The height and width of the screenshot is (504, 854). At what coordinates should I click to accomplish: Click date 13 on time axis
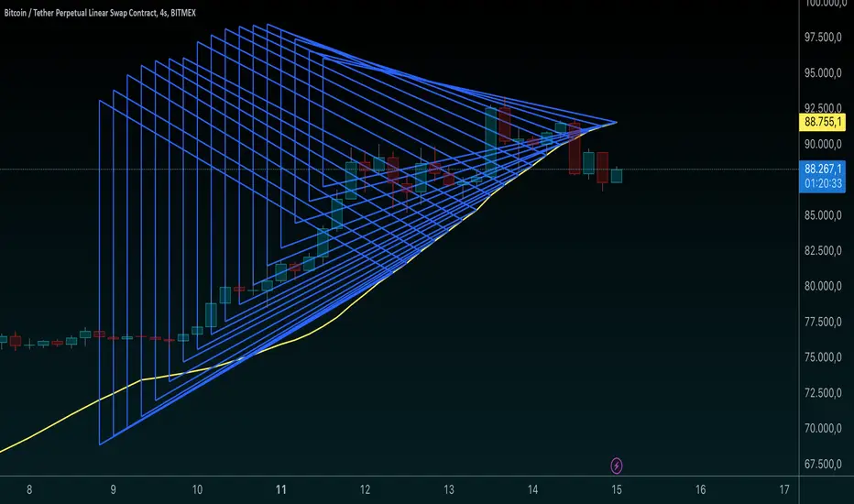449,490
